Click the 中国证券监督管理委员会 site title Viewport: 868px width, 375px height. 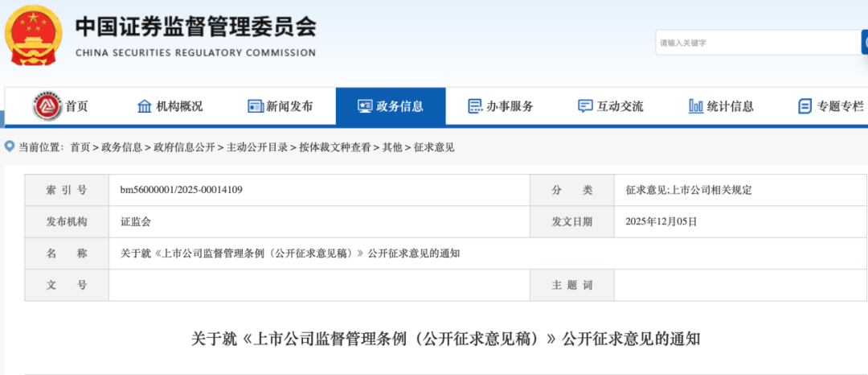tap(195, 27)
